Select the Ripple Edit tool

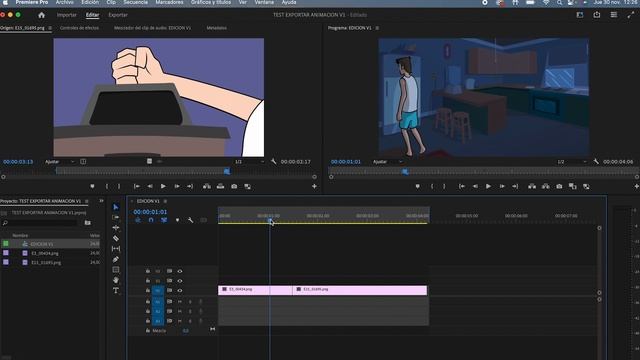pyautogui.click(x=116, y=228)
